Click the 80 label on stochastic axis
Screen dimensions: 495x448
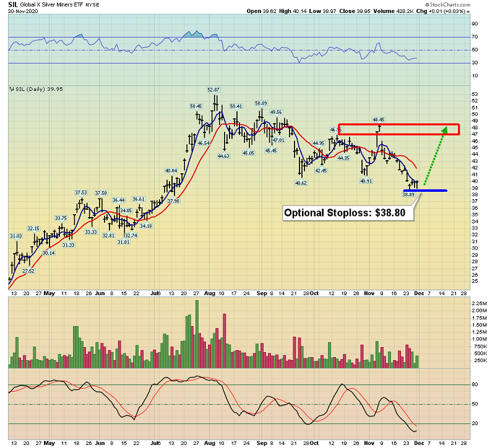pyautogui.click(x=475, y=384)
